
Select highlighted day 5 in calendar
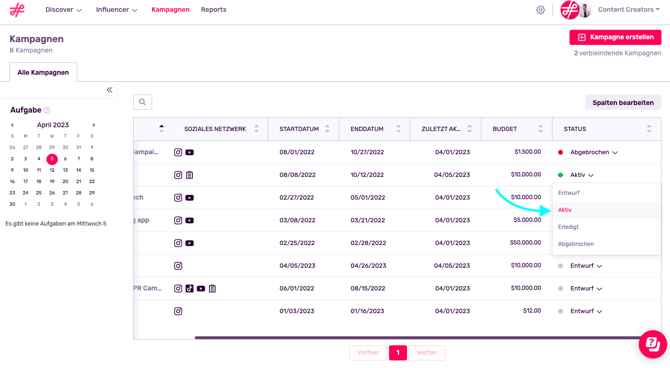(x=52, y=159)
